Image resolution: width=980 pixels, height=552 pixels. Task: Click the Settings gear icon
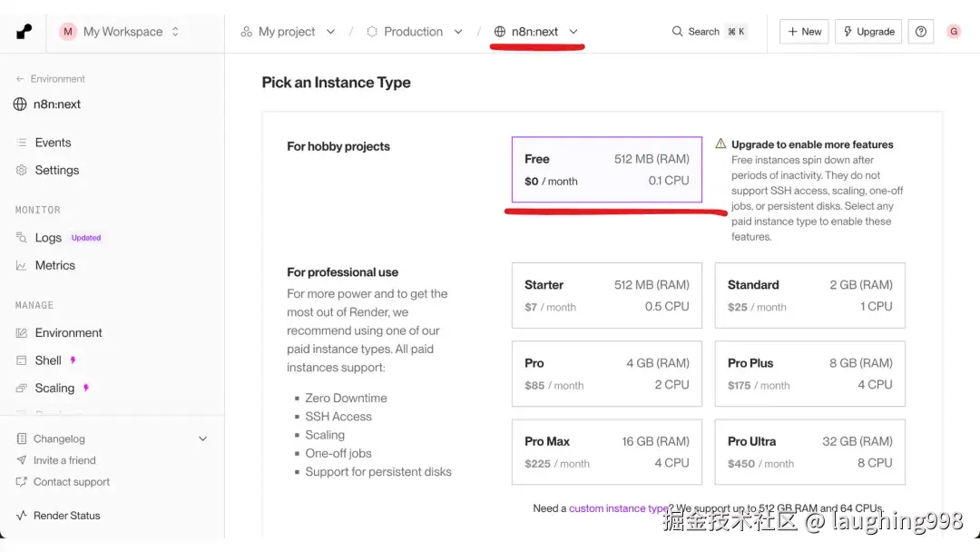point(21,170)
